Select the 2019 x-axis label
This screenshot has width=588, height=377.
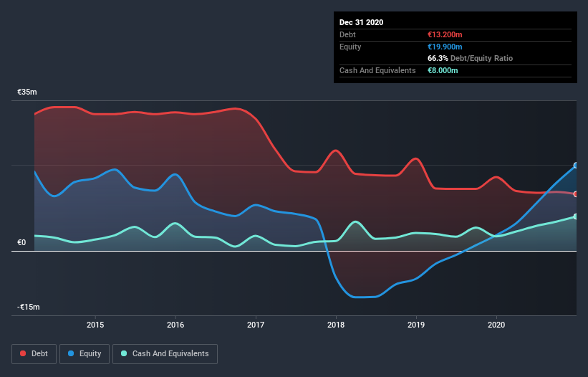tap(416, 325)
